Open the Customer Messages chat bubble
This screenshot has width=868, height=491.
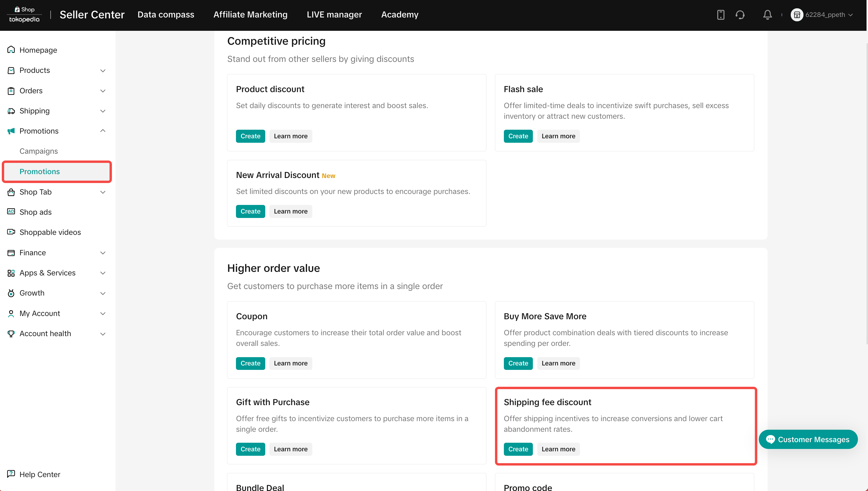tap(808, 439)
